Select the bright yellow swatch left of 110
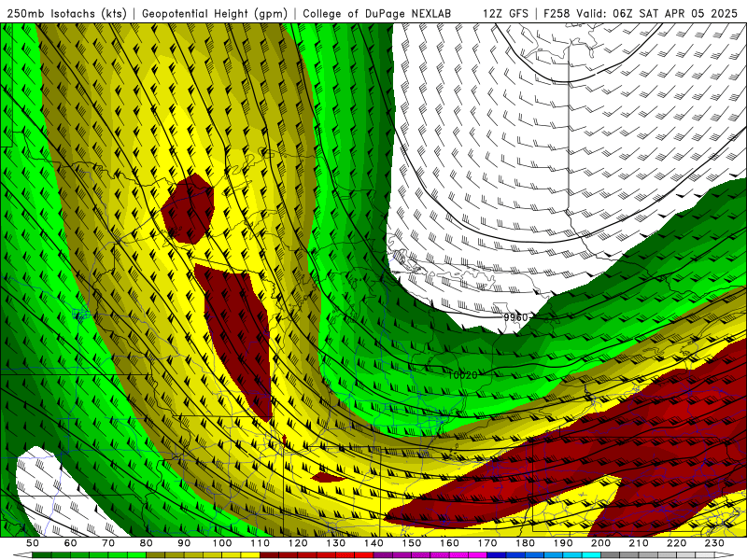The width and height of the screenshot is (747, 560). (250, 555)
